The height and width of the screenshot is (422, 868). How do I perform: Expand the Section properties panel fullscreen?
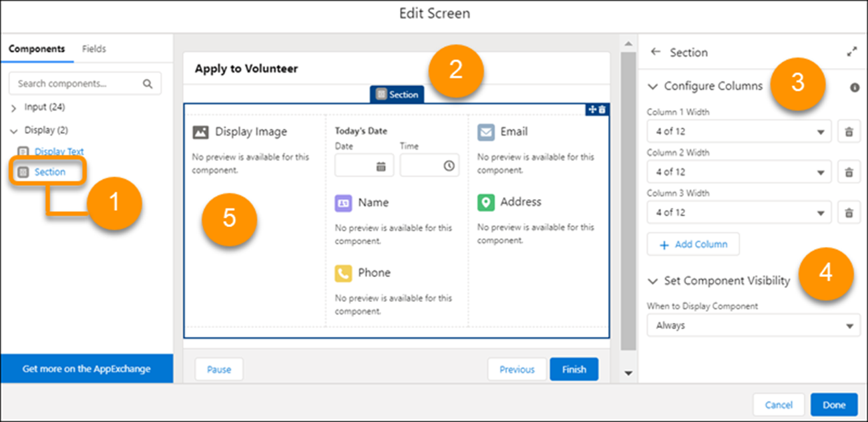point(852,51)
